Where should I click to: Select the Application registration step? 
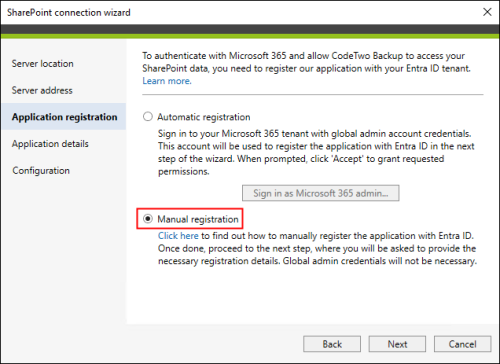[65, 117]
